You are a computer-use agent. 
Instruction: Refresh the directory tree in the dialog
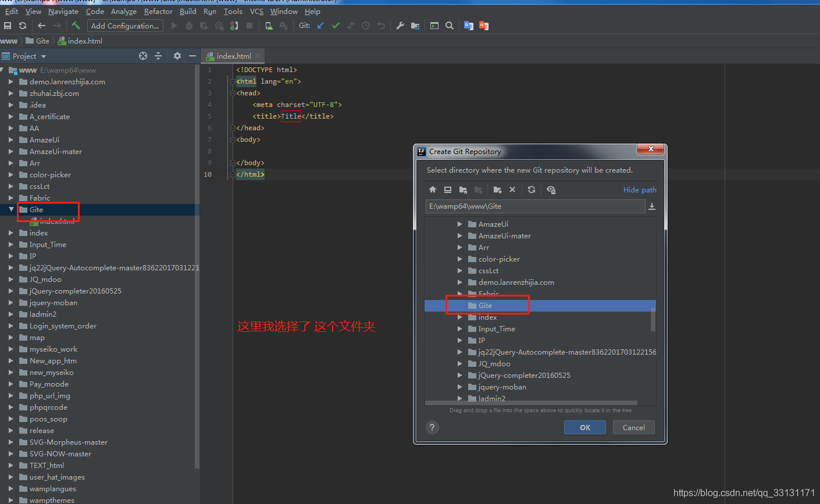coord(531,190)
